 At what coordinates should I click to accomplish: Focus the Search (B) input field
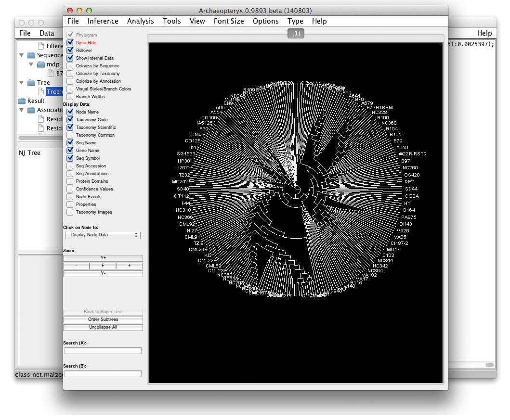tap(103, 374)
